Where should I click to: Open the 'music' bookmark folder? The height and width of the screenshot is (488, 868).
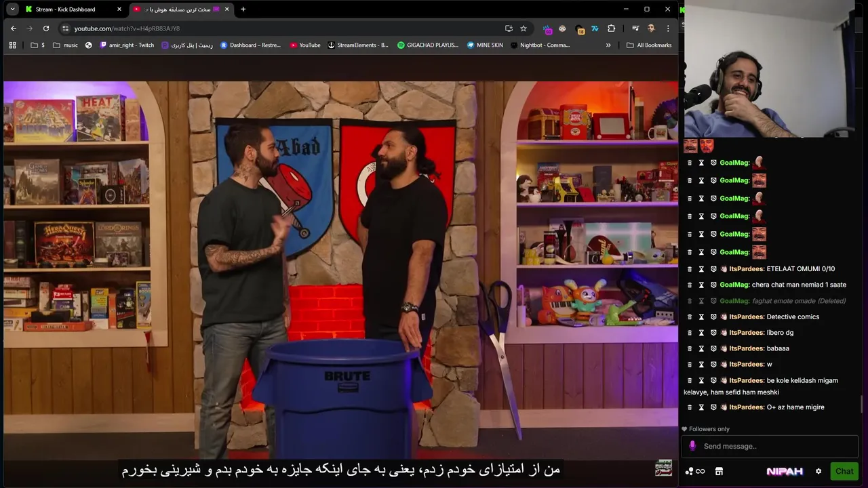click(66, 45)
